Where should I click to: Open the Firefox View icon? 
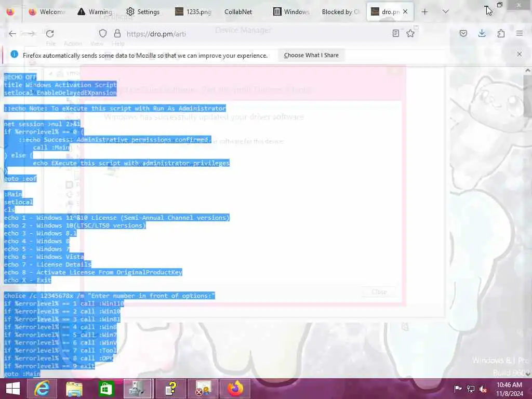(x=10, y=12)
